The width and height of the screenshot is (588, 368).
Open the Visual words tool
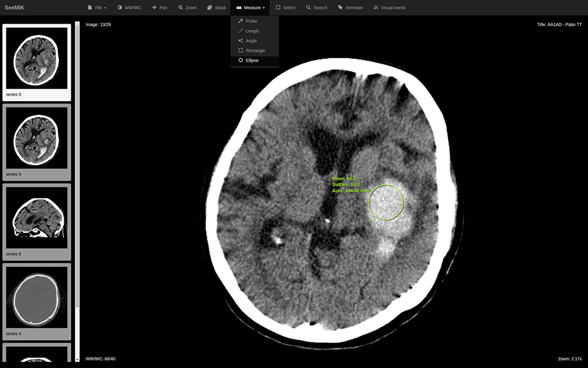coord(389,7)
